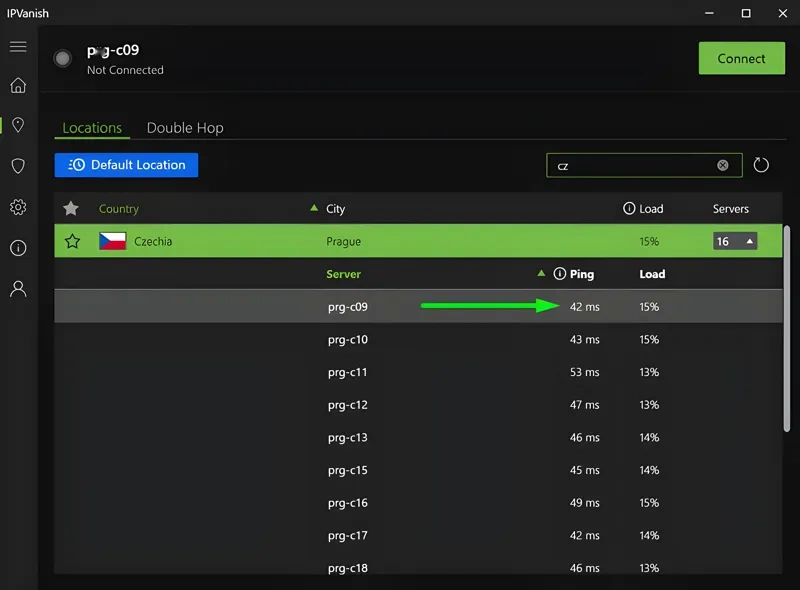Click the search field containing cz
800x590 pixels.
[644, 165]
